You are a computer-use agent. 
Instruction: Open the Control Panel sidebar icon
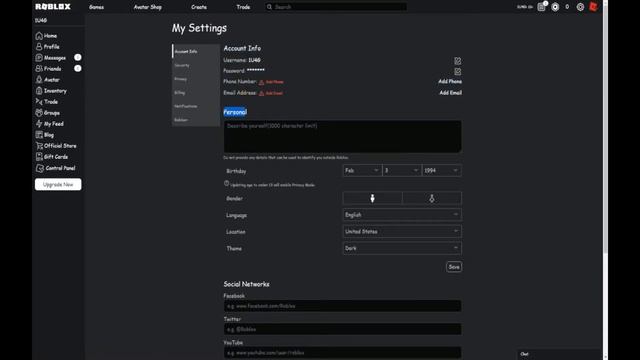(40, 168)
